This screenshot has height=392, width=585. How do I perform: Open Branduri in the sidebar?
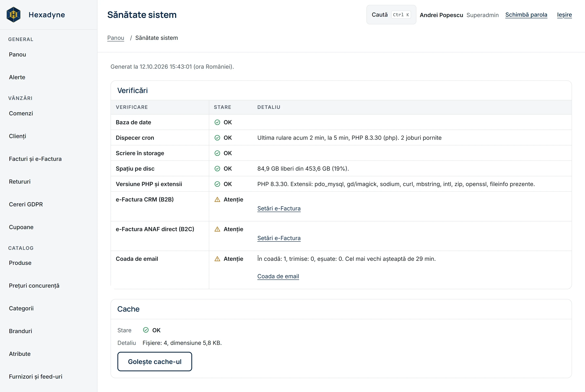[x=21, y=331]
